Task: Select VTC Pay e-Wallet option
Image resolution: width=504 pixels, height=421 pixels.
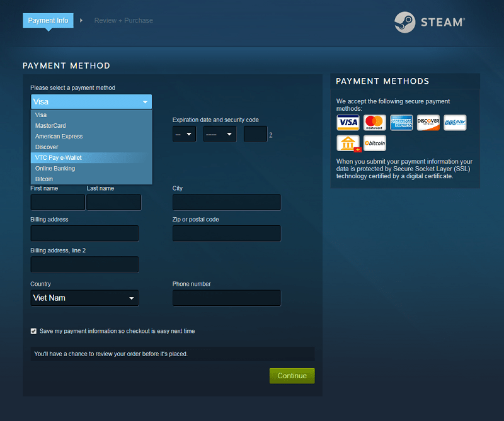Action: point(91,158)
